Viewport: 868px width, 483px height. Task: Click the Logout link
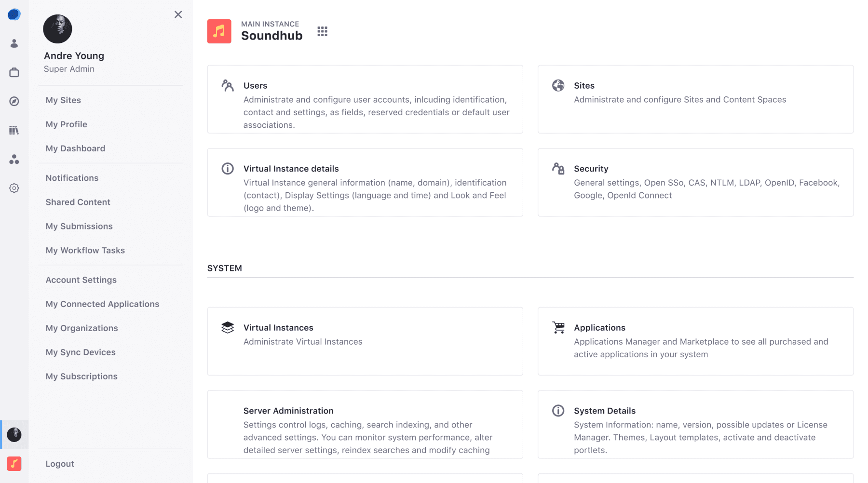(60, 464)
